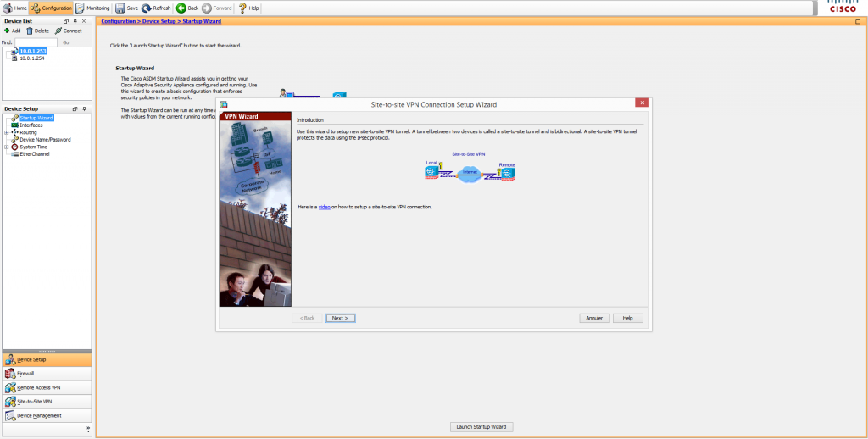Expand the Routing tree node
This screenshot has width=868, height=439.
tap(6, 132)
